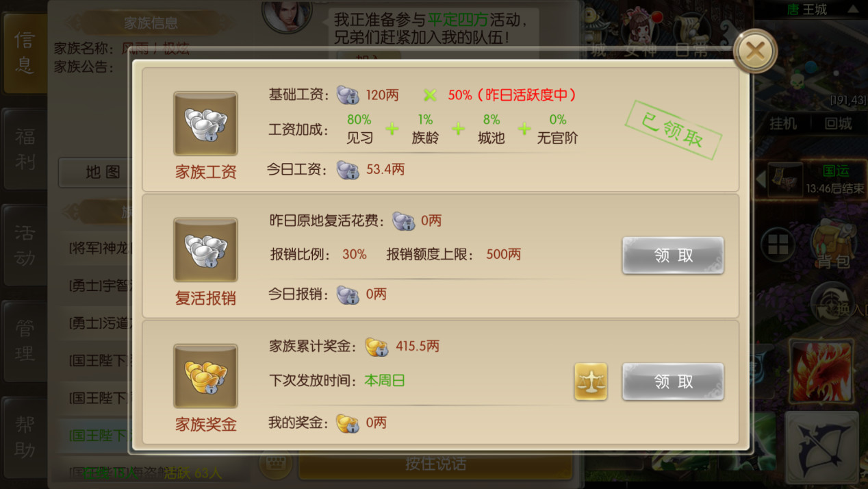Click the 家族奖金 gold ingot icon
The width and height of the screenshot is (868, 489).
click(205, 376)
